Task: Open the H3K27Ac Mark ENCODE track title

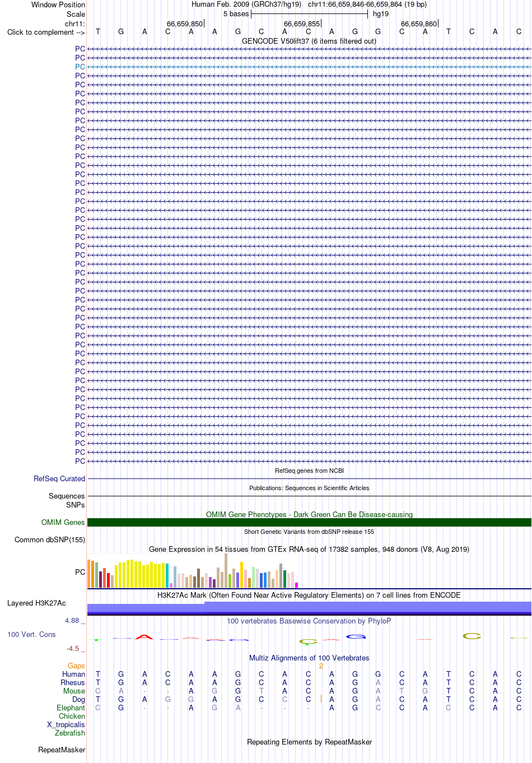Action: pos(309,595)
